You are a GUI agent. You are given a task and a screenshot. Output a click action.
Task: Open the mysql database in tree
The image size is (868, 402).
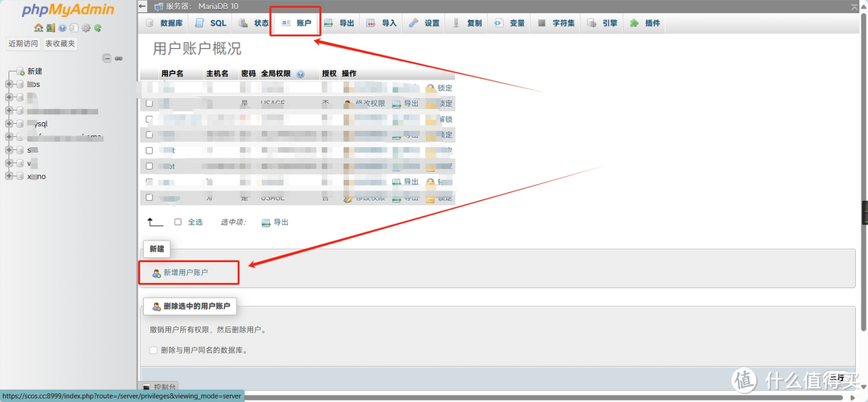click(x=38, y=124)
